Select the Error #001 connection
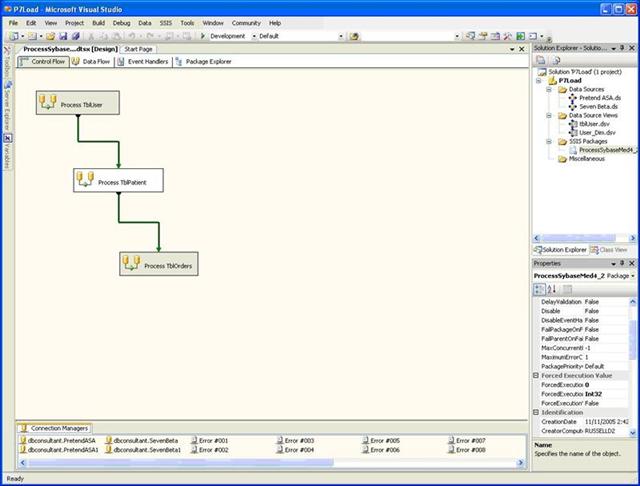640x486 pixels. [x=210, y=440]
